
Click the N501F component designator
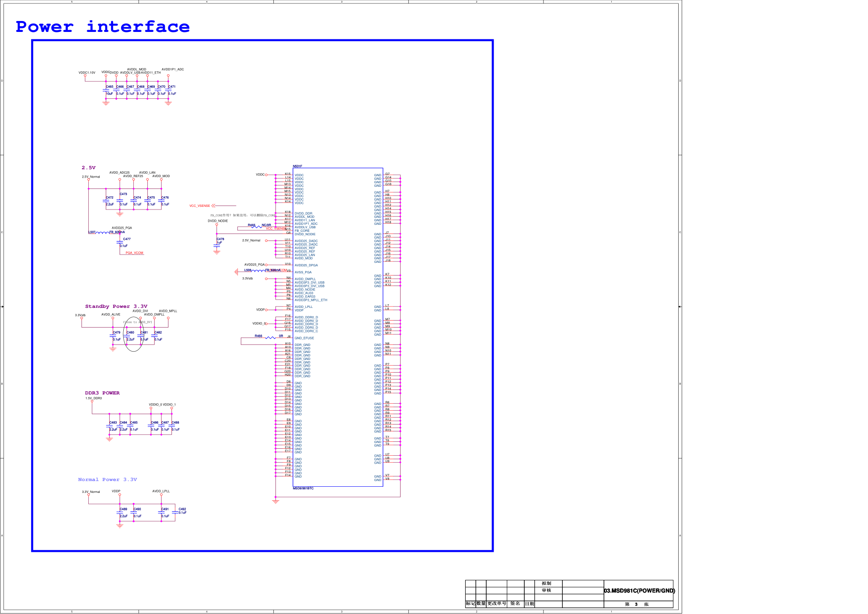click(297, 166)
